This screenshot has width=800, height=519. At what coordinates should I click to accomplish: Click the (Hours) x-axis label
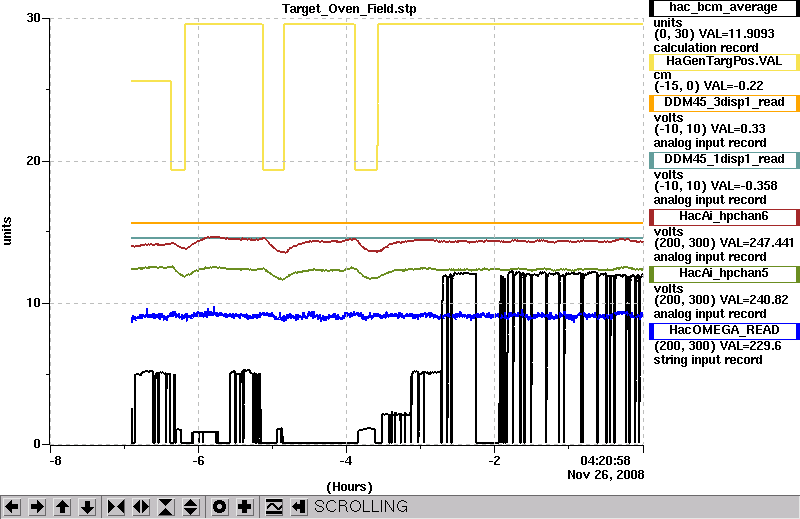point(349,487)
